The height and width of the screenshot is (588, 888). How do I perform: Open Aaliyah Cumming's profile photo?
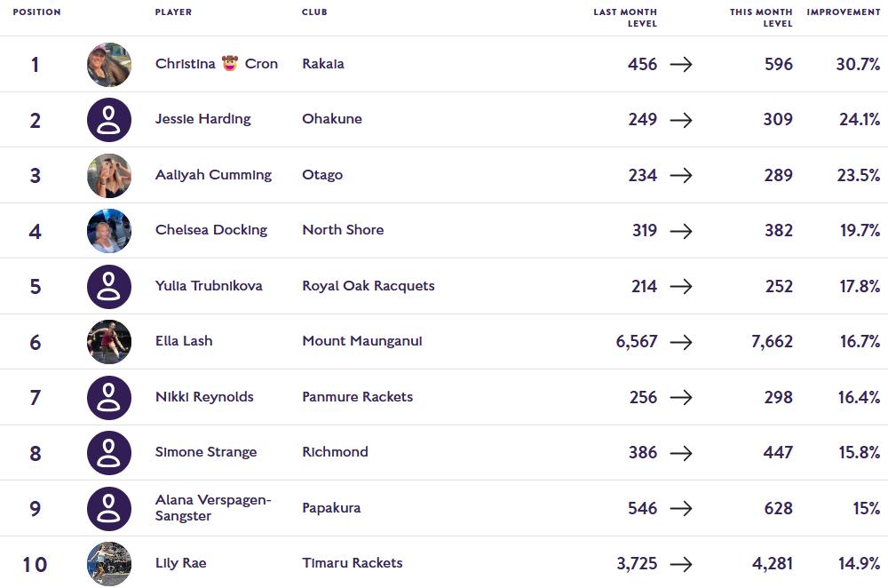(109, 175)
